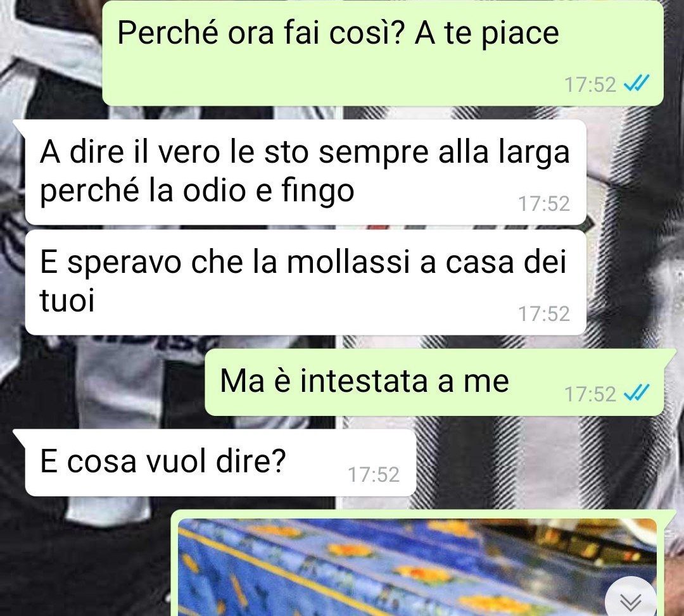Image resolution: width=684 pixels, height=616 pixels.
Task: Tap "A te piace" text in top message
Action: point(486,34)
